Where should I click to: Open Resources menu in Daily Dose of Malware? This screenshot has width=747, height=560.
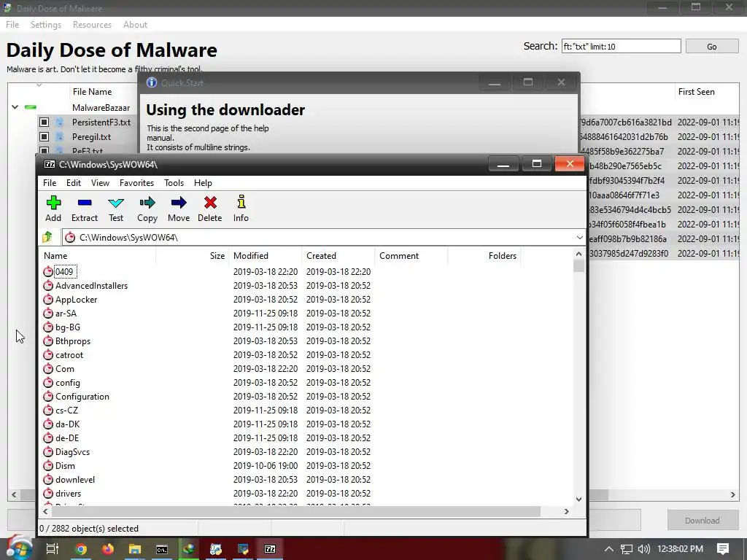pyautogui.click(x=92, y=25)
